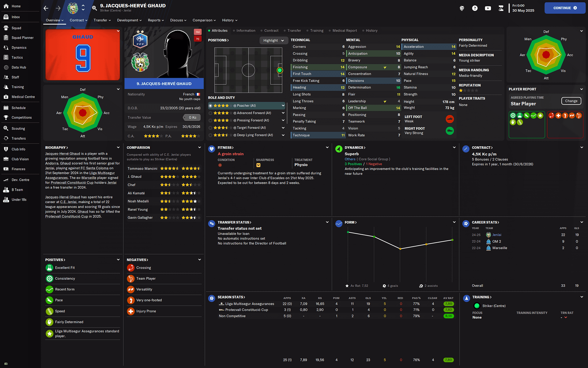Select the Deep Lying Forward (At) role
The image size is (588, 368).
254,135
